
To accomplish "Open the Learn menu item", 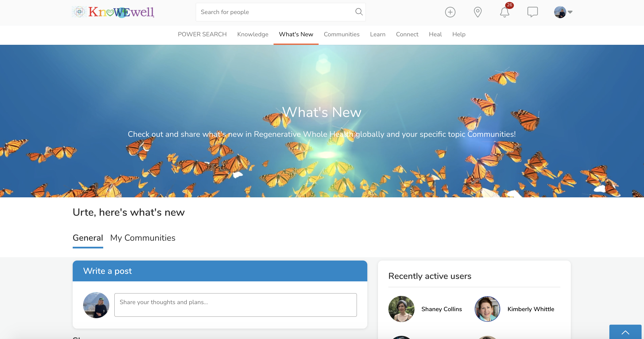I will 377,34.
